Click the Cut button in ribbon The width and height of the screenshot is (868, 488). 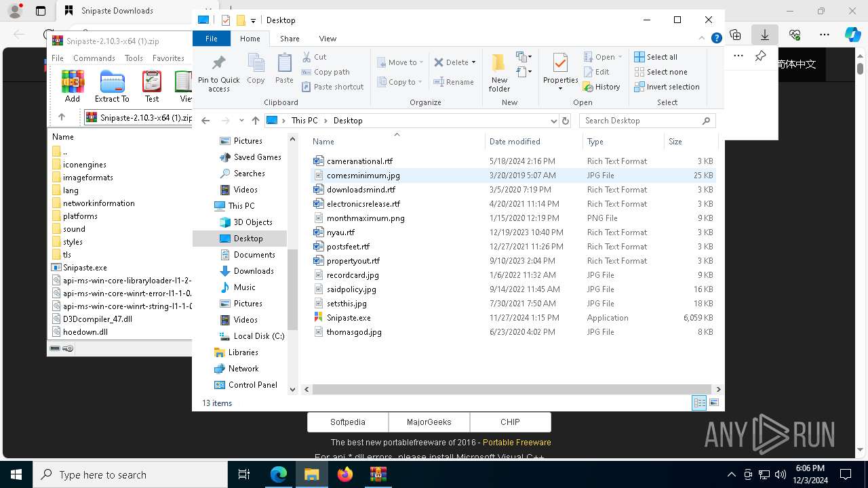click(x=314, y=57)
